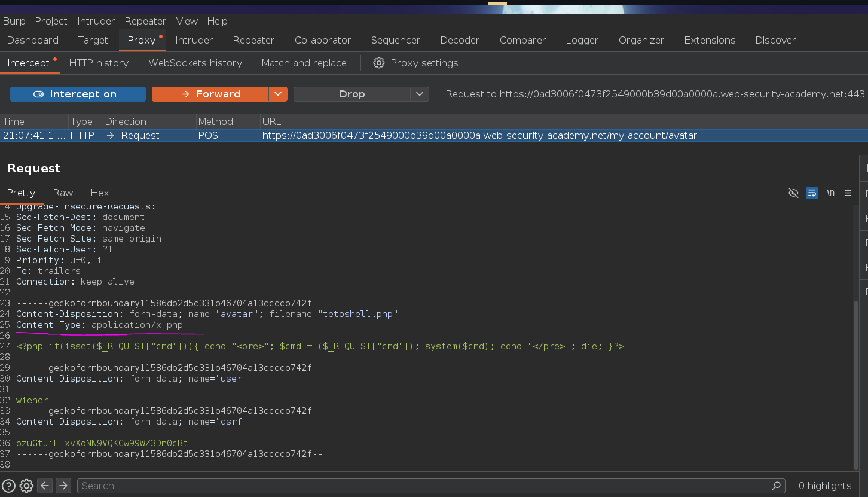868x497 pixels.
Task: Select the Proxy tab
Action: (142, 40)
